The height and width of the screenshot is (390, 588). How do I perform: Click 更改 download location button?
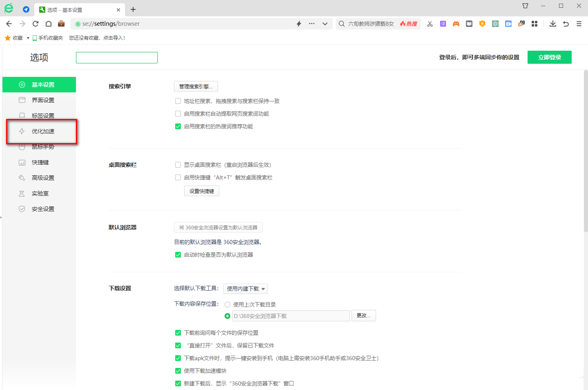point(364,316)
